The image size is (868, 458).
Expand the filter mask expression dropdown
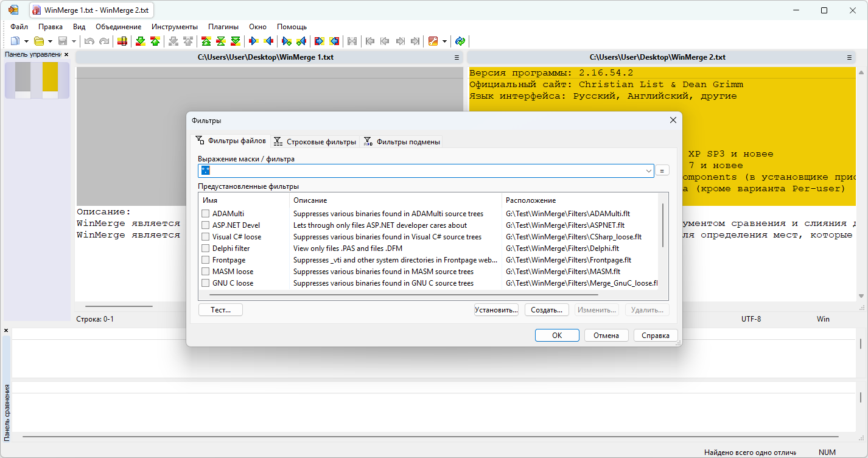click(648, 171)
